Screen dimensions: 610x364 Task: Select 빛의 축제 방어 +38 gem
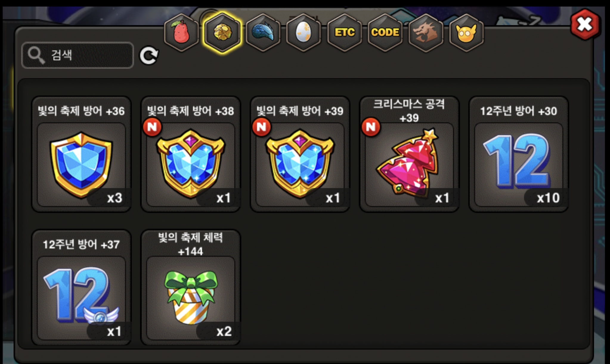pos(191,154)
